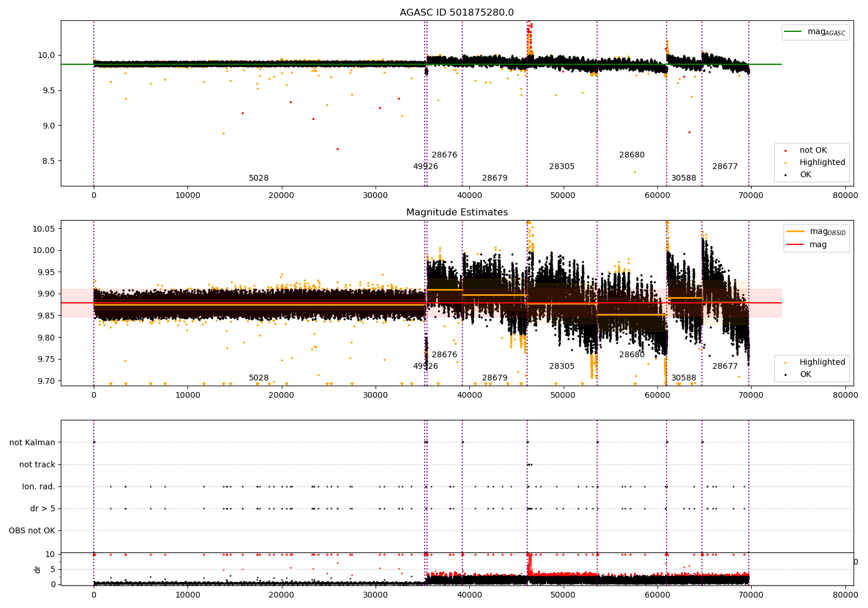Click x-tick 80000 on the top plot
The width and height of the screenshot is (868, 608).
[x=845, y=196]
